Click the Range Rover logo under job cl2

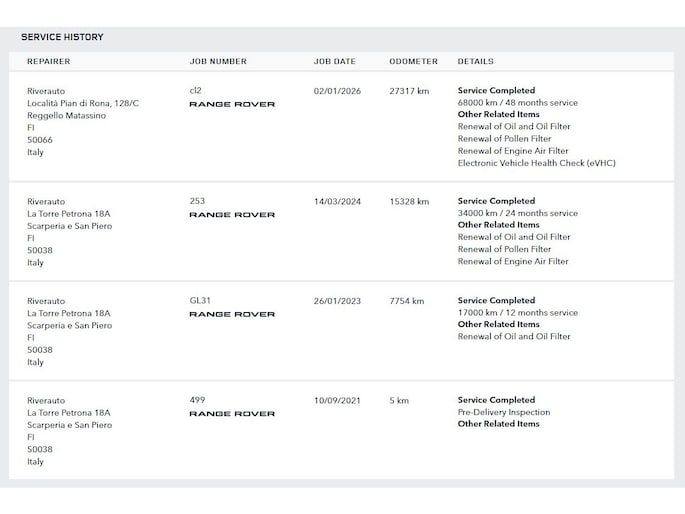(232, 104)
